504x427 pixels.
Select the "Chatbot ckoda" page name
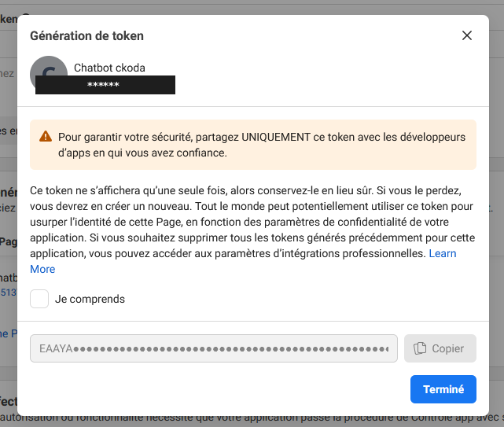pos(109,68)
